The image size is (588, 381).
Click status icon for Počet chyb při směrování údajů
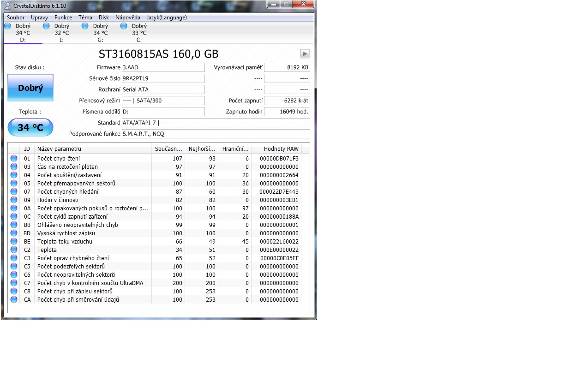(x=14, y=299)
